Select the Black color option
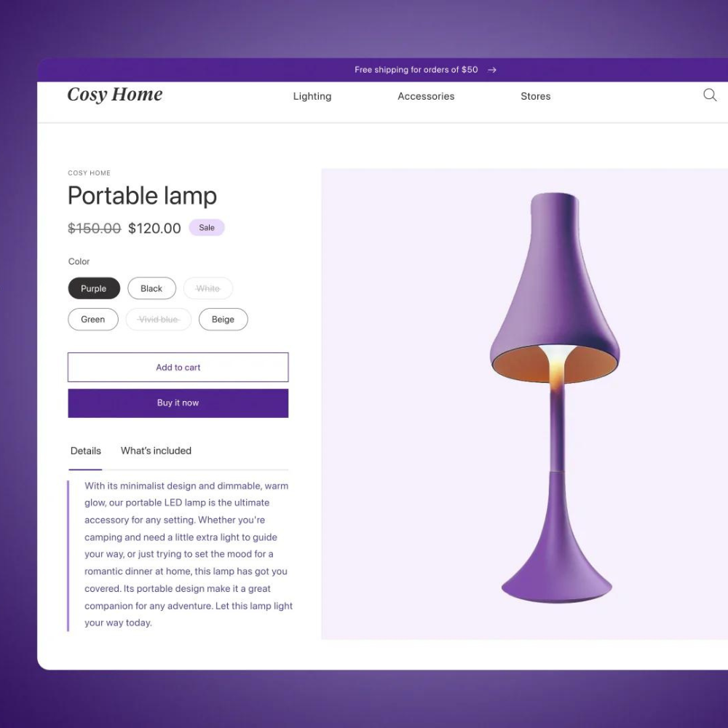Image resolution: width=728 pixels, height=728 pixels. coord(152,288)
